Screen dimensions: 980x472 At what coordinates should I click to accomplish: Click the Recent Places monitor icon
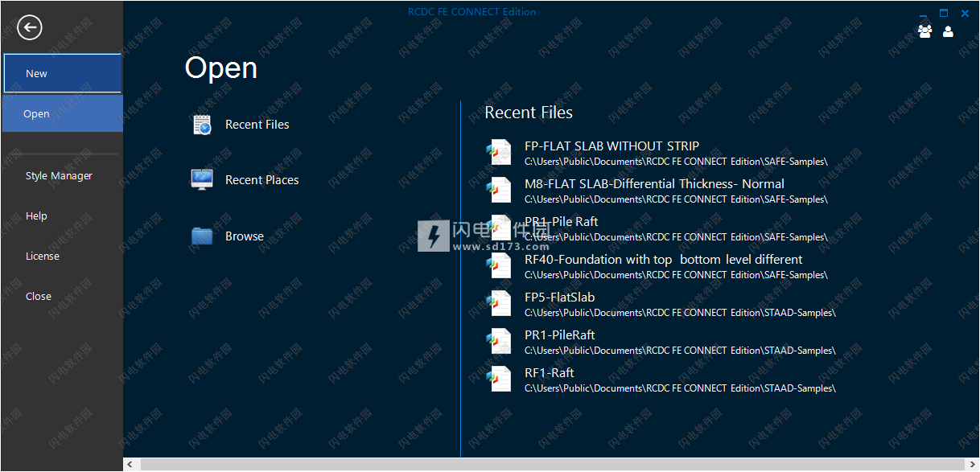point(202,180)
